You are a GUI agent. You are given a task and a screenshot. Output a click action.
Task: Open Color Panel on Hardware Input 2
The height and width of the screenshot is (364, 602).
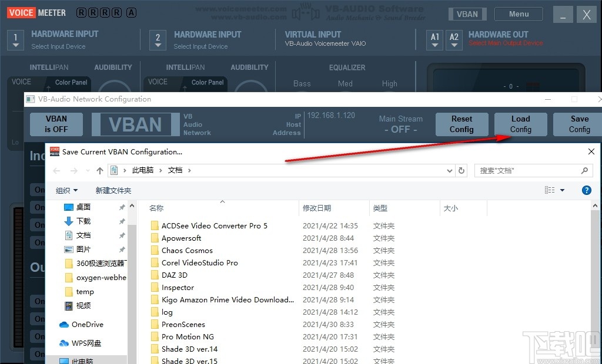tap(208, 82)
